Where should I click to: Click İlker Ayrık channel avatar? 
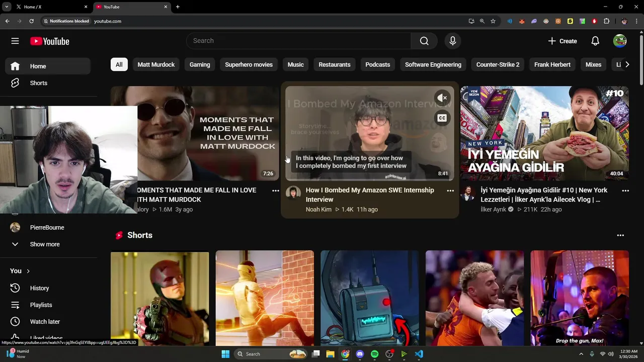[x=468, y=193]
